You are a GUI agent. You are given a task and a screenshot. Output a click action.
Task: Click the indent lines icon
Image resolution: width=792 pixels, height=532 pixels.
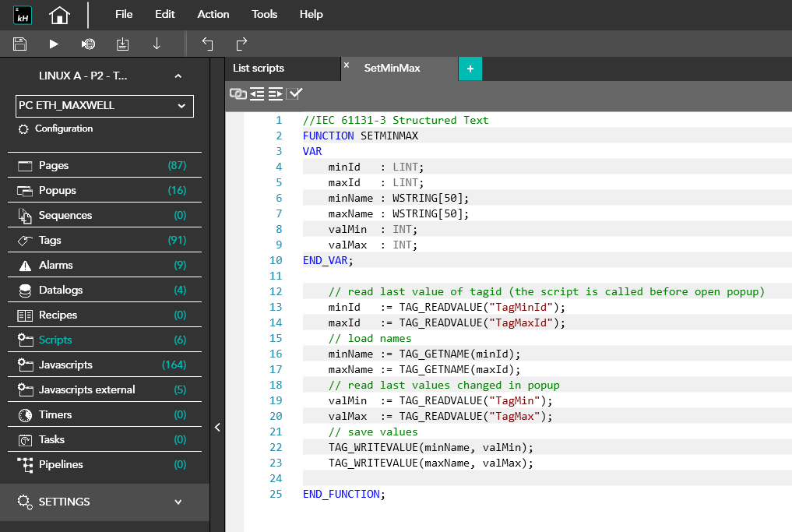276,94
